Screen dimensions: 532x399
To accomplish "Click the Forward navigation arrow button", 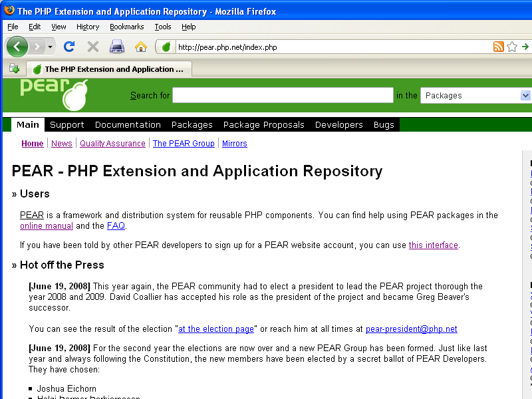I will pos(37,47).
